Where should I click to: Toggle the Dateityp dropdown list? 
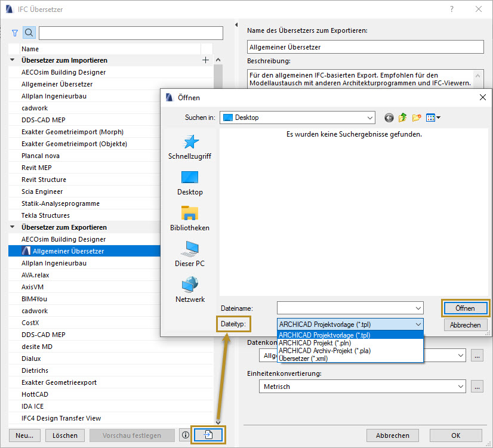click(350, 325)
